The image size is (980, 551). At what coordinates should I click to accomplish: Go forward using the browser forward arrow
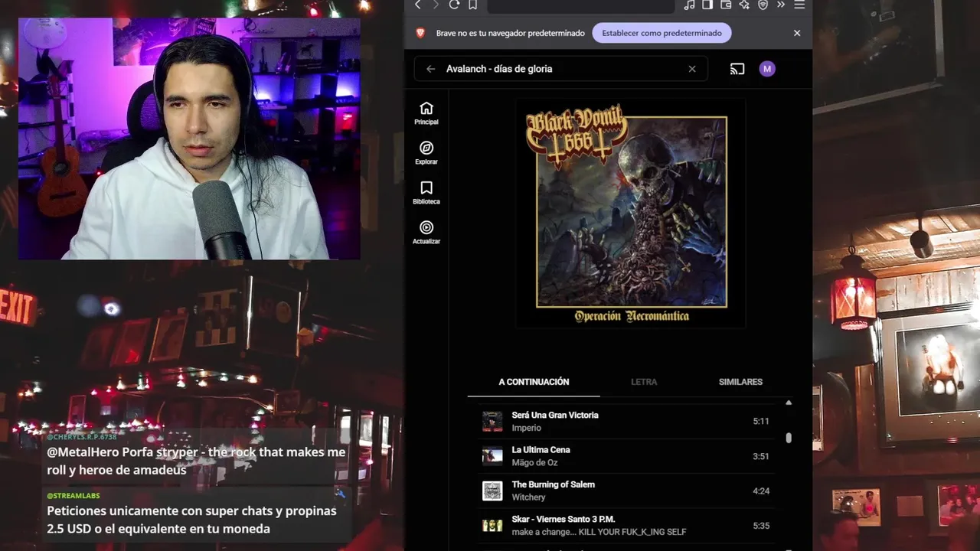(436, 5)
